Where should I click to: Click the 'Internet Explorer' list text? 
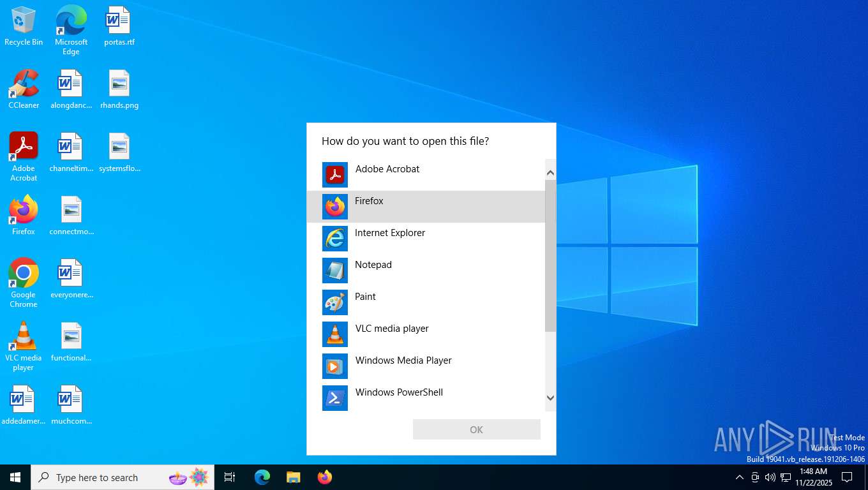pyautogui.click(x=390, y=233)
